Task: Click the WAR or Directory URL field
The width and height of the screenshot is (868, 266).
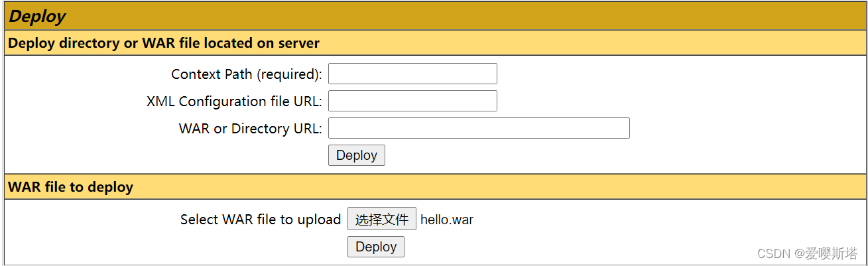Action: 479,128
